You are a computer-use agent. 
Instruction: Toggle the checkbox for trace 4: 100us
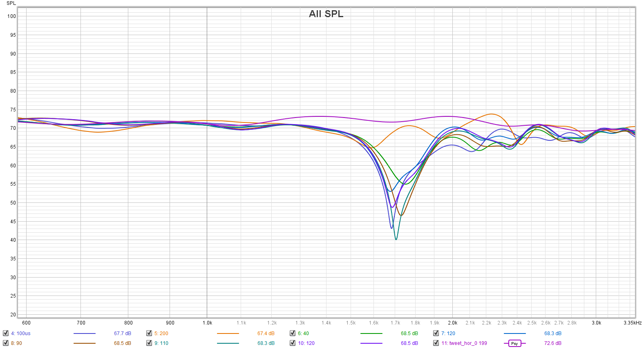6,333
